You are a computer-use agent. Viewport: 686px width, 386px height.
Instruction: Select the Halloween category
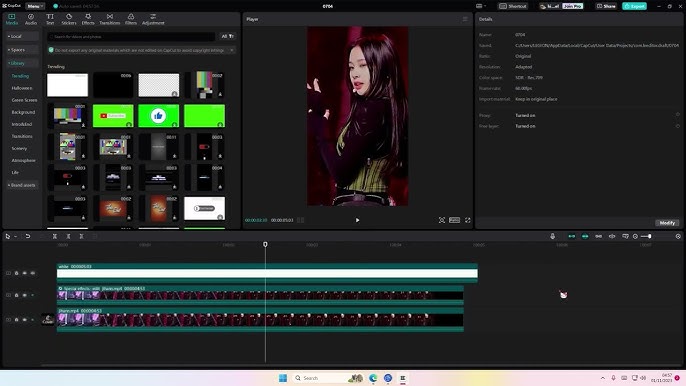click(21, 88)
